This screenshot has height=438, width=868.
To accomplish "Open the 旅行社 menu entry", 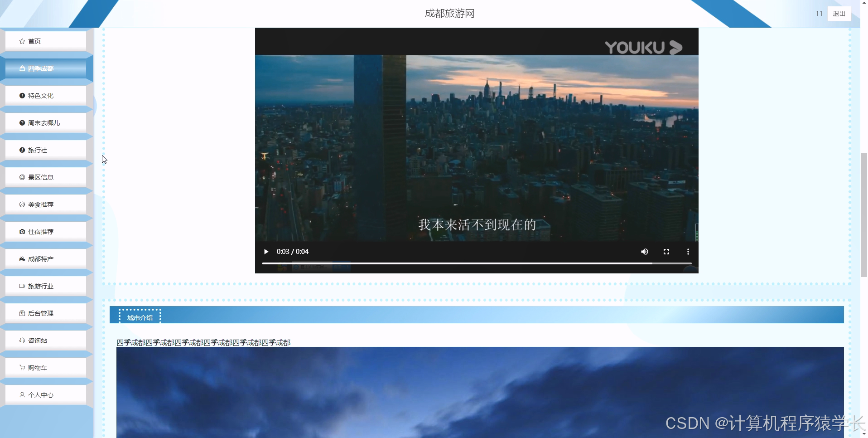I will pyautogui.click(x=45, y=150).
